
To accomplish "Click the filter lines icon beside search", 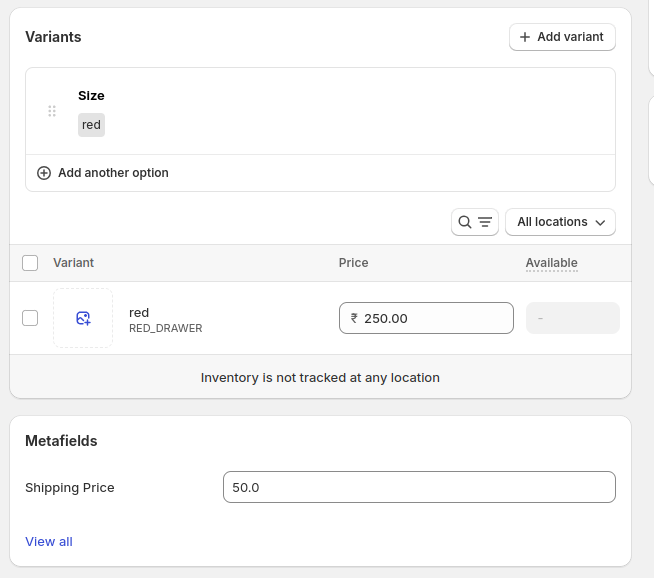I will pos(485,222).
